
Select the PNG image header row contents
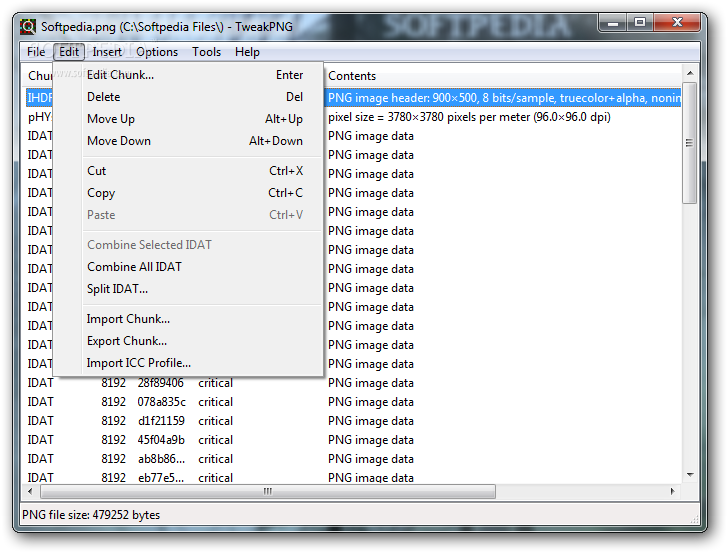(x=503, y=98)
